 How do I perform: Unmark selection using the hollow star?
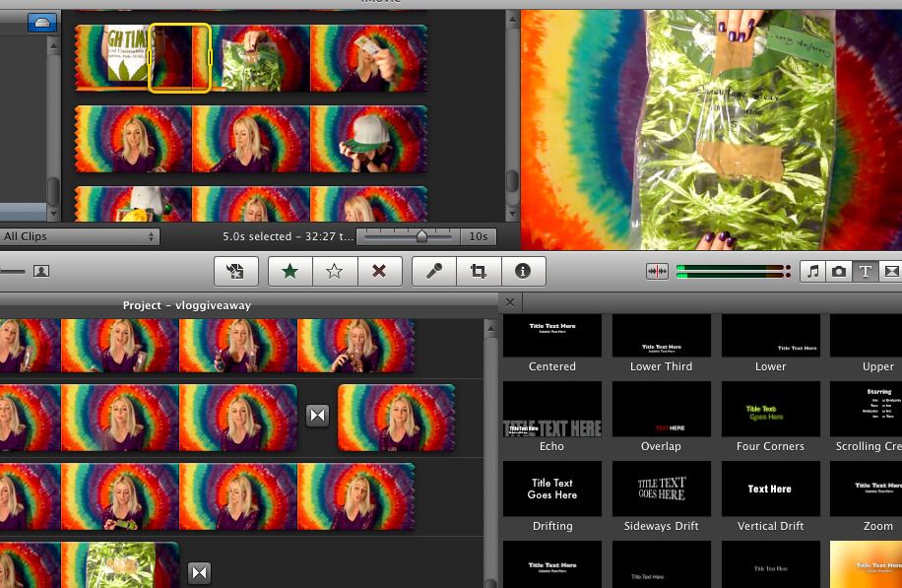pos(334,271)
